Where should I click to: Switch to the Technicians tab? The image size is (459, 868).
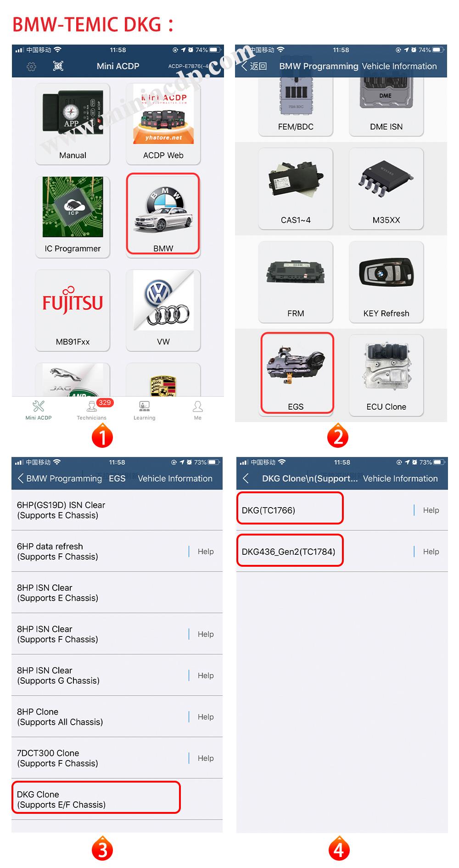click(x=92, y=410)
